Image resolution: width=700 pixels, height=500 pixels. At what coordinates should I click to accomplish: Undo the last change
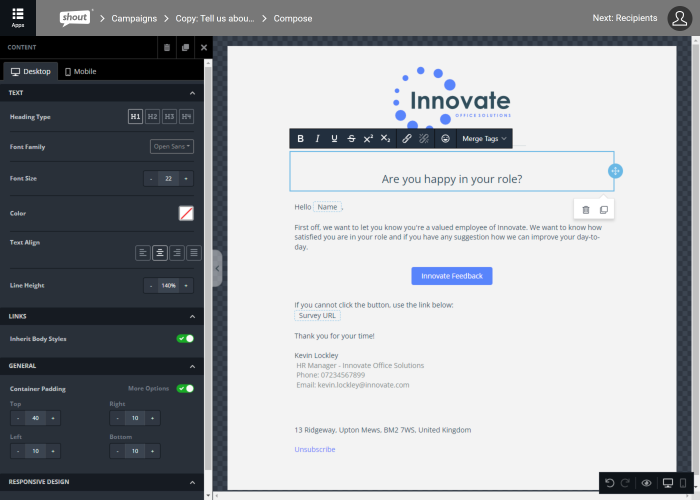click(610, 483)
